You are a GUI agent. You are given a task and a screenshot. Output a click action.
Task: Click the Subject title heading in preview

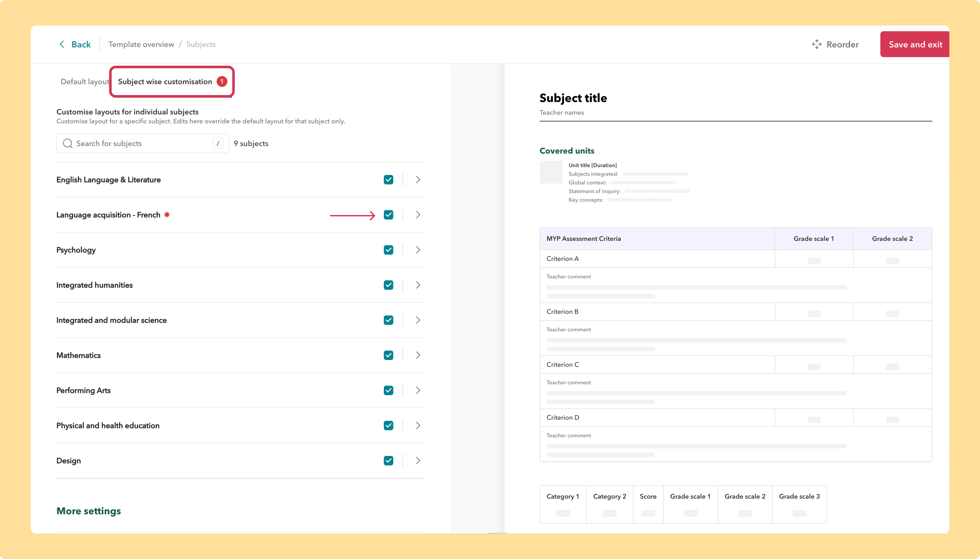pyautogui.click(x=573, y=98)
